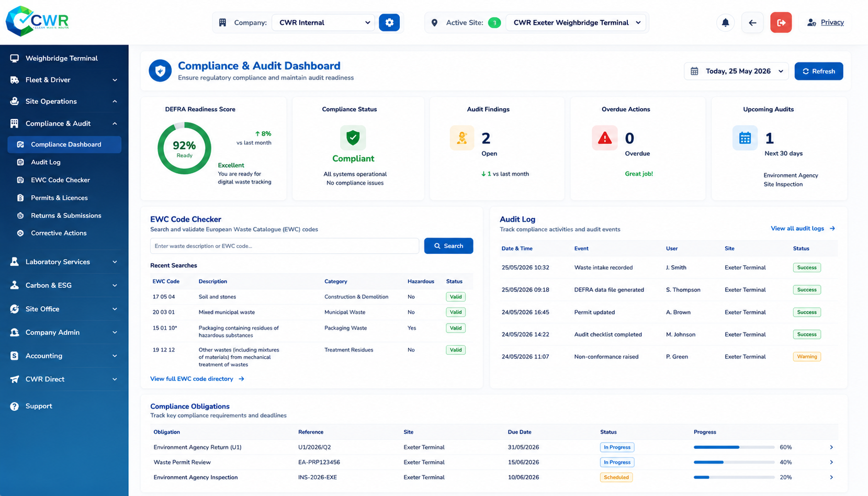The height and width of the screenshot is (496, 868).
Task: Expand the CWR Direct chevron
Action: point(115,379)
